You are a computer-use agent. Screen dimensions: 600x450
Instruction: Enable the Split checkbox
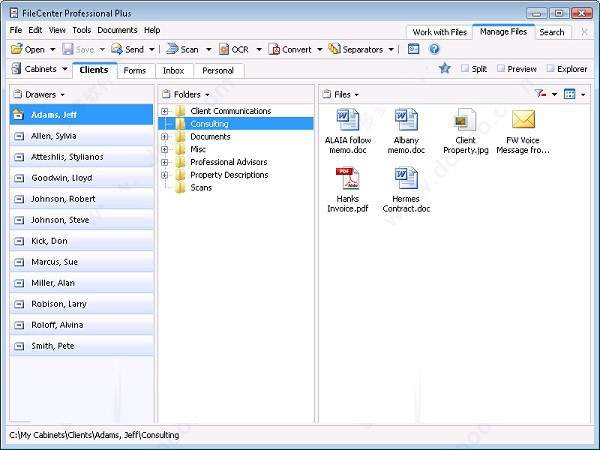point(466,69)
